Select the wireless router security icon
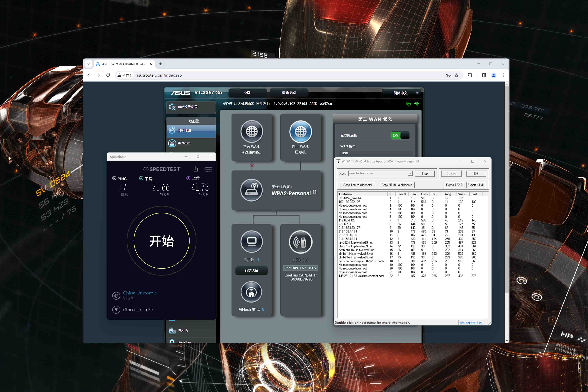The image size is (588, 392). pyautogui.click(x=252, y=190)
